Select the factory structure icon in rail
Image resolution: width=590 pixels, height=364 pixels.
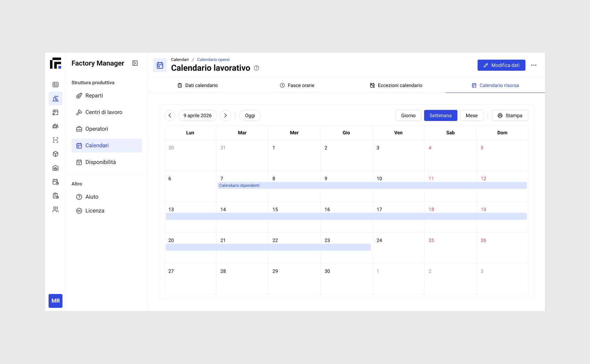pos(56,98)
